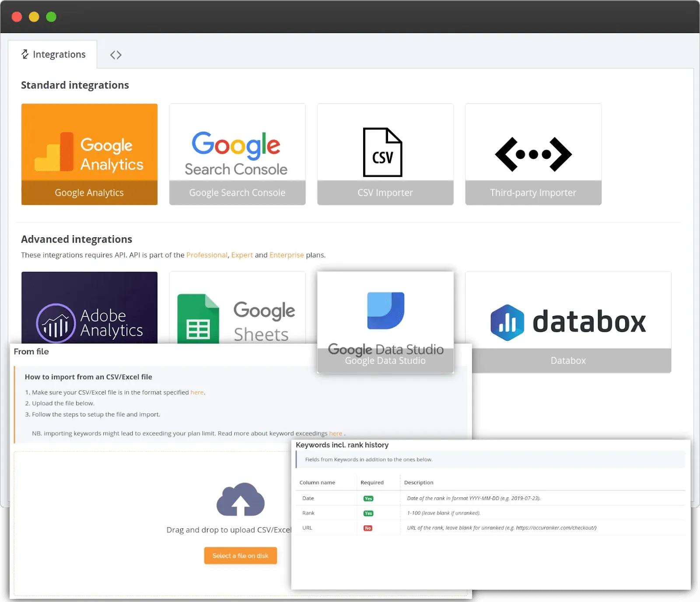The height and width of the screenshot is (602, 700).
Task: Toggle the Required badge for URL field
Action: [368, 528]
